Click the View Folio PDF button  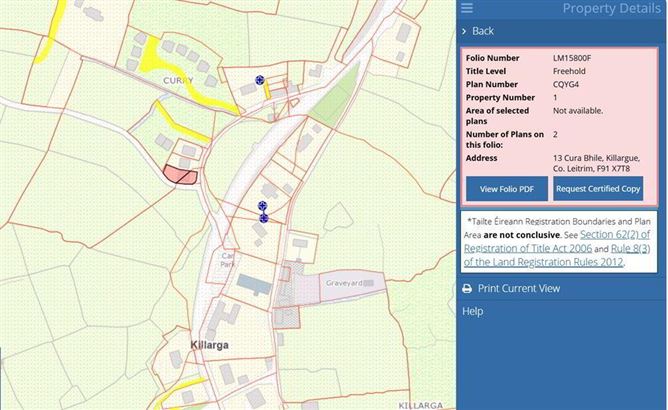pyautogui.click(x=506, y=189)
